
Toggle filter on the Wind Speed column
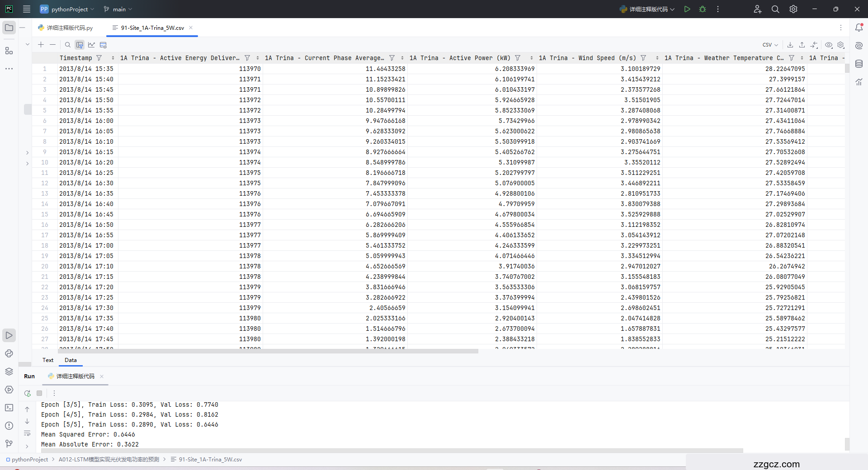pyautogui.click(x=643, y=58)
